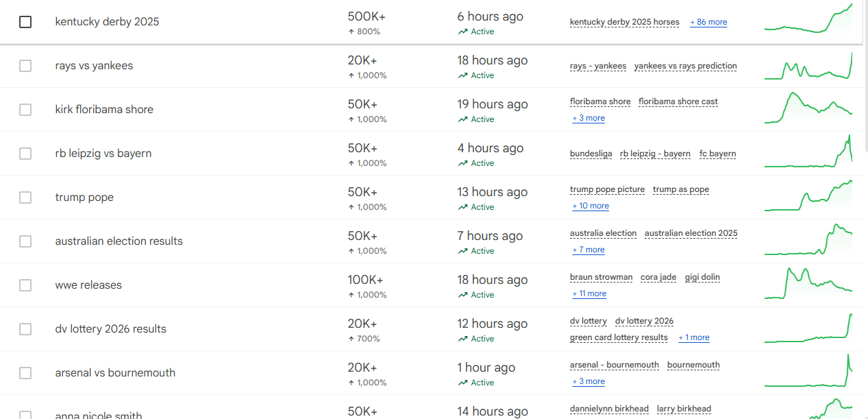The height and width of the screenshot is (419, 868).
Task: Open the 'gigi dolin' related query
Action: (702, 277)
